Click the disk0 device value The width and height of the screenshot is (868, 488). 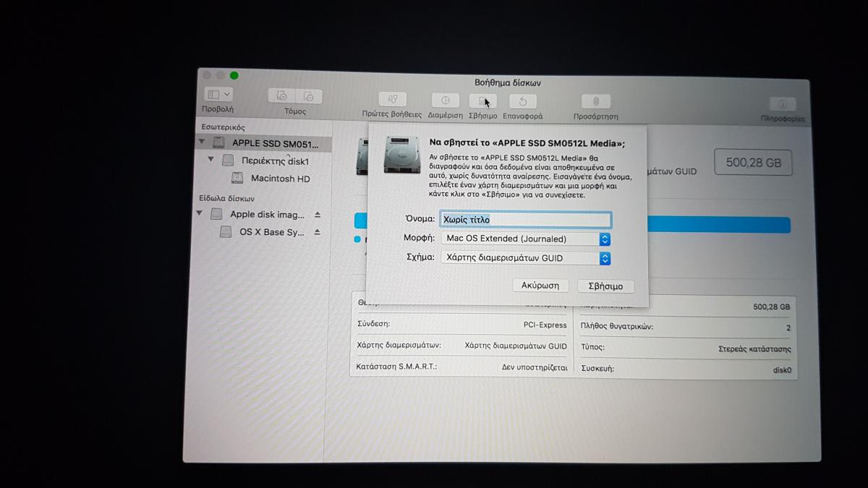click(782, 370)
